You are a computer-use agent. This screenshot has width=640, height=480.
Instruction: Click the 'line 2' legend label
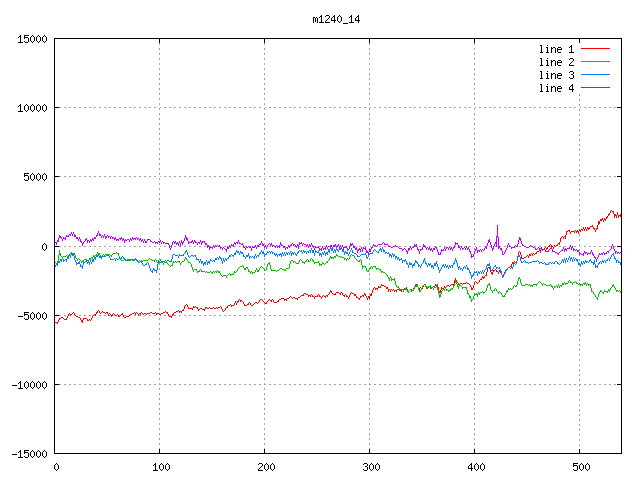[556, 62]
